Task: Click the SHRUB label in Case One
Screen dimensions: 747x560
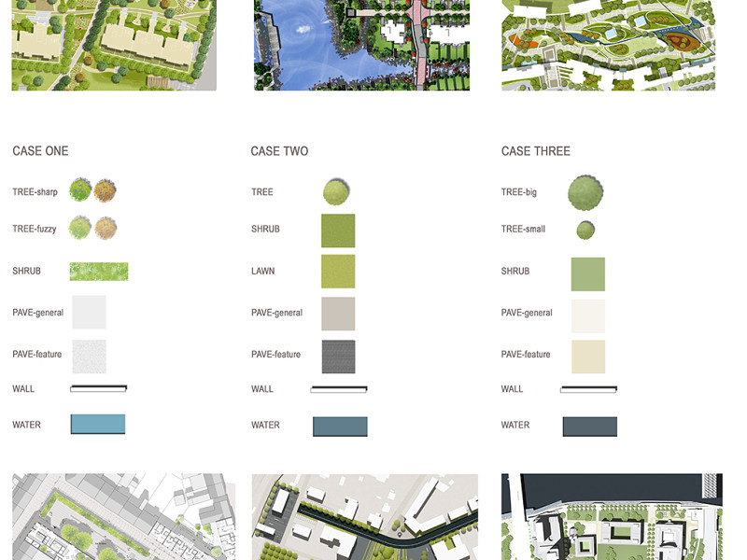Action: click(27, 271)
